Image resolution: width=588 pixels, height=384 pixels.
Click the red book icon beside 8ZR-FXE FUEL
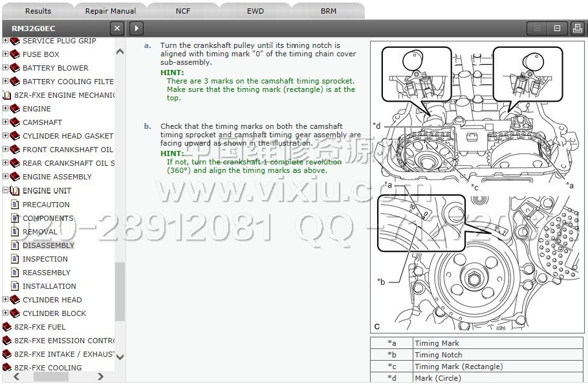[x=7, y=327]
